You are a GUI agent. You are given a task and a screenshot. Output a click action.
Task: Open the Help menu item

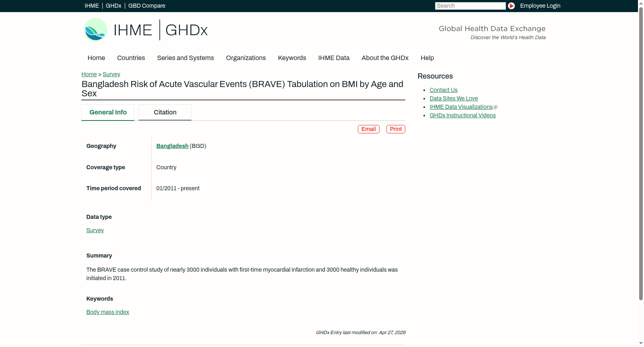[x=427, y=58]
